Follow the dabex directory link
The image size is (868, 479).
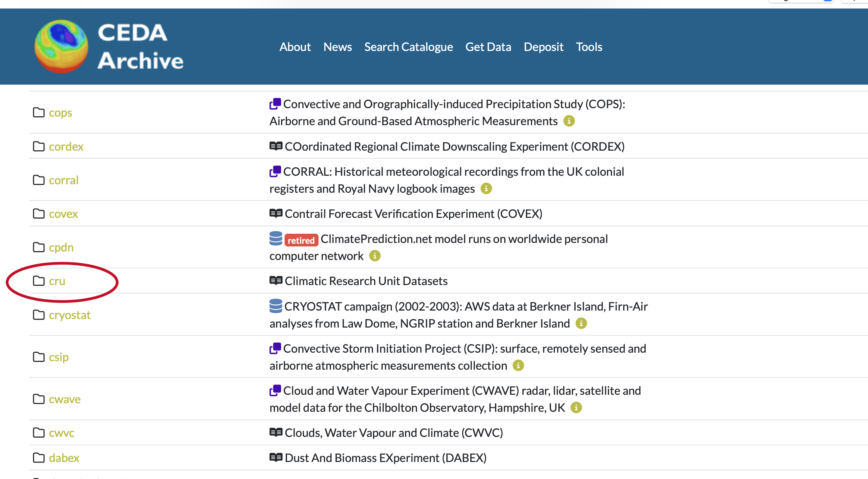(64, 458)
